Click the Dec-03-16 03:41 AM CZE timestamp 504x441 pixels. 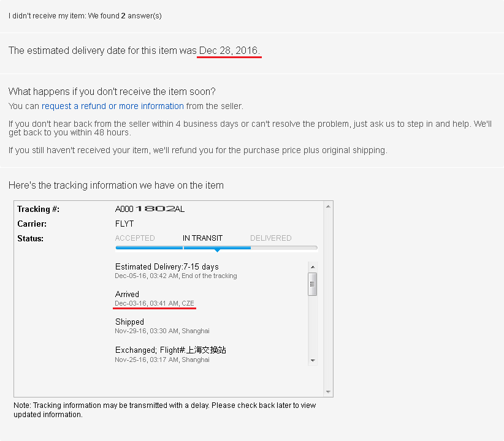155,303
